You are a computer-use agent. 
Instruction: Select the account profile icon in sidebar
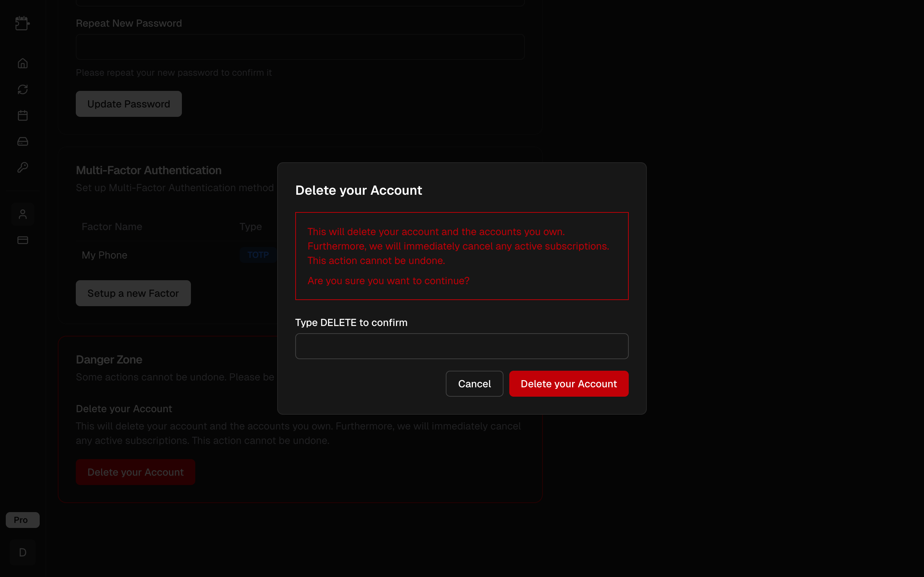(22, 214)
